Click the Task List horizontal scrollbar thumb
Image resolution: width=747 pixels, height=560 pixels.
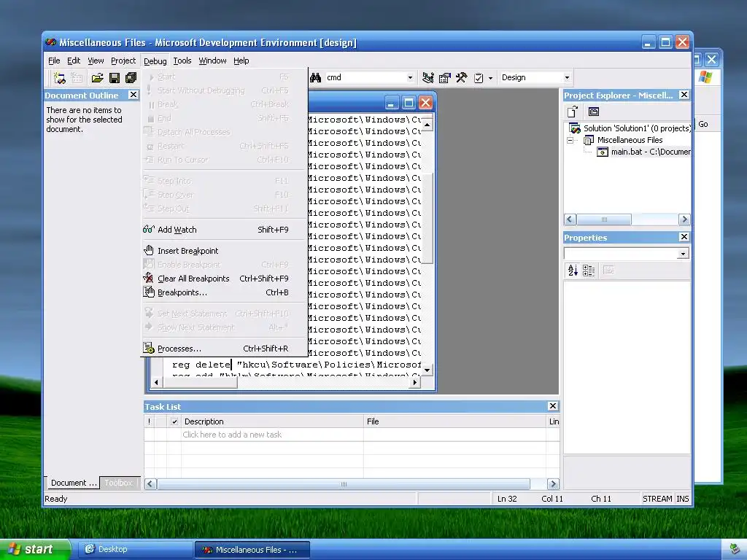pos(344,484)
